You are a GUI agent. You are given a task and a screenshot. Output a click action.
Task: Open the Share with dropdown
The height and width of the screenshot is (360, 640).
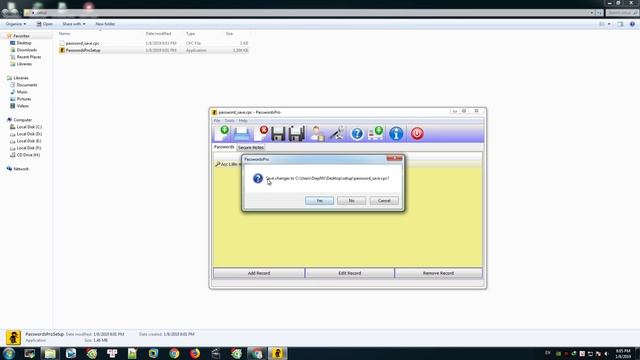(x=74, y=24)
